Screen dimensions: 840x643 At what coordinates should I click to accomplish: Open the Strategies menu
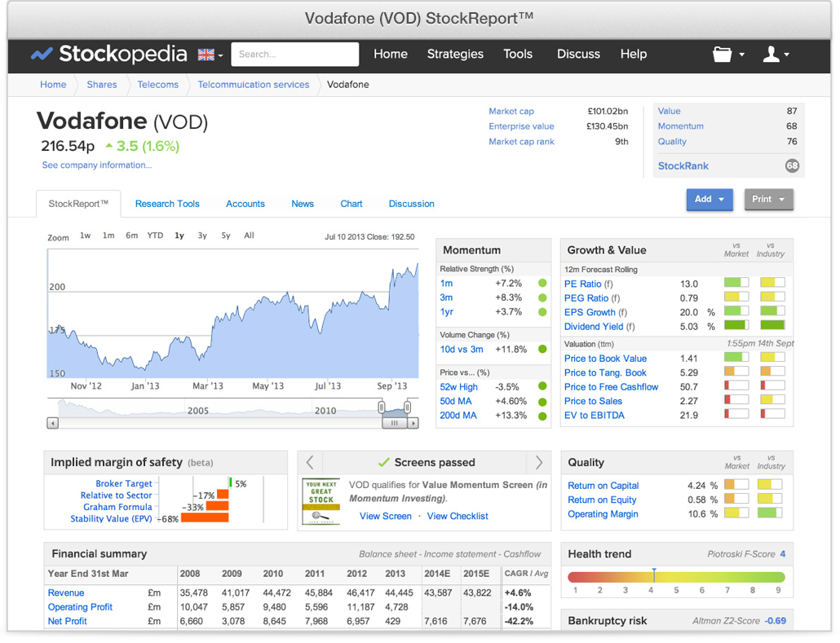click(x=455, y=54)
